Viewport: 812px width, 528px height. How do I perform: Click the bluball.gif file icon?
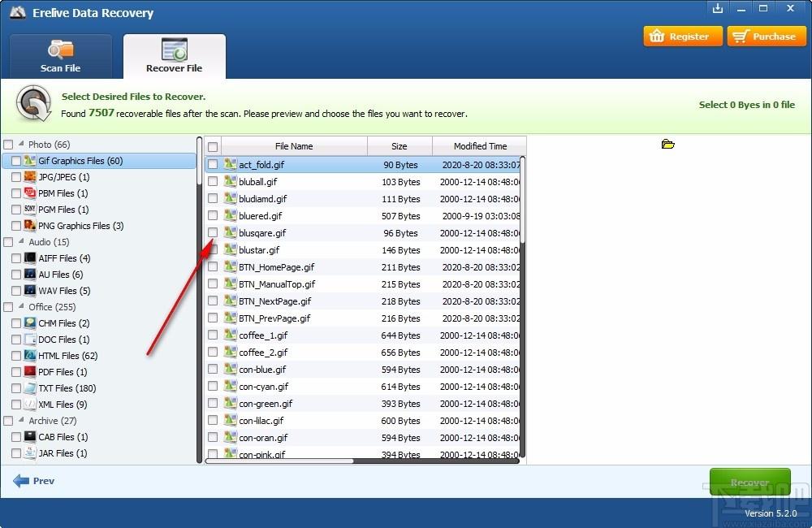tap(231, 181)
